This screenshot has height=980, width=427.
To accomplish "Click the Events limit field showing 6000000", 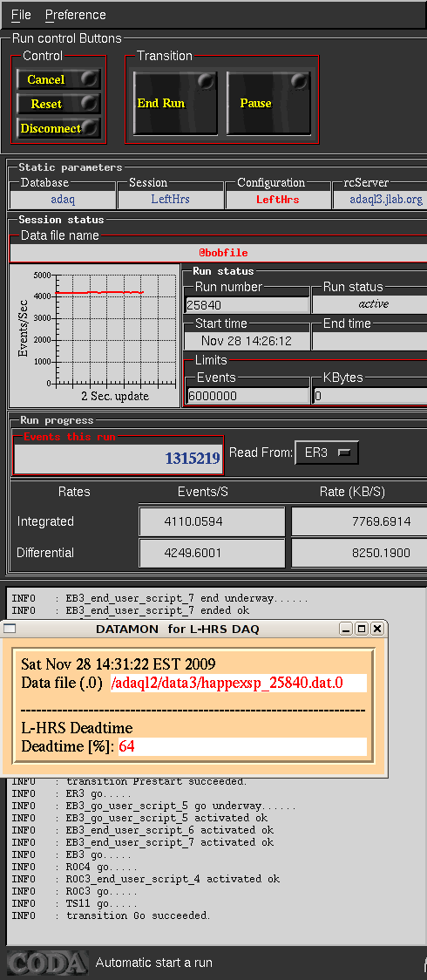I will coord(247,396).
